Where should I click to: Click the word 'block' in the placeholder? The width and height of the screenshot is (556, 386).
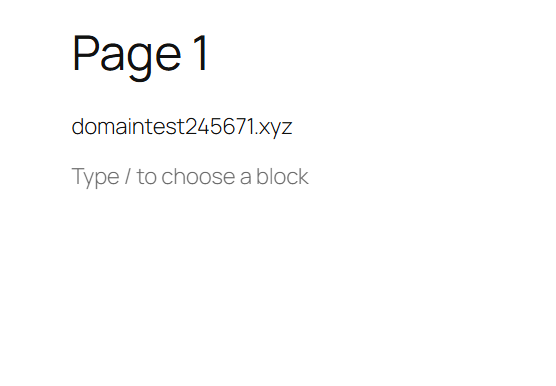282,176
